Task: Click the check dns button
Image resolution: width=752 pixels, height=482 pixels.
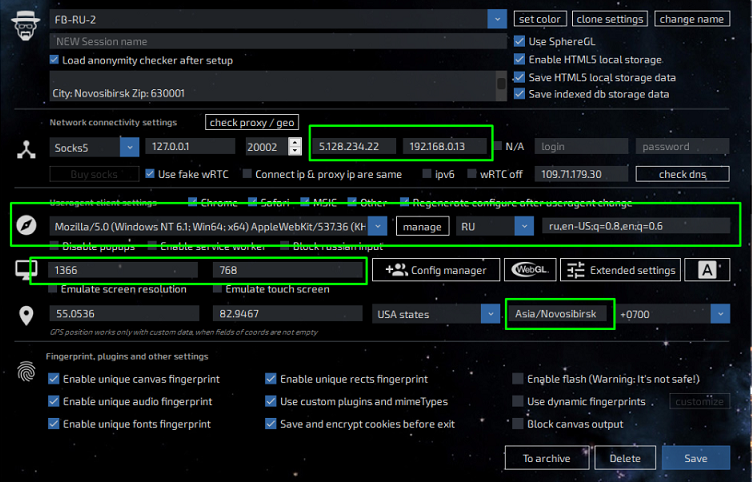Action: point(682,174)
